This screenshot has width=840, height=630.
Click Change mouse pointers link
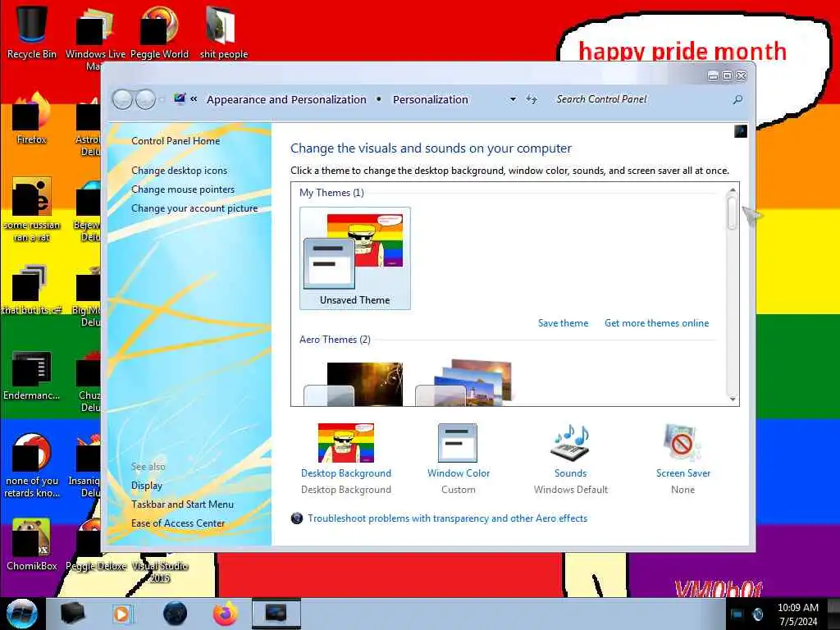click(183, 189)
